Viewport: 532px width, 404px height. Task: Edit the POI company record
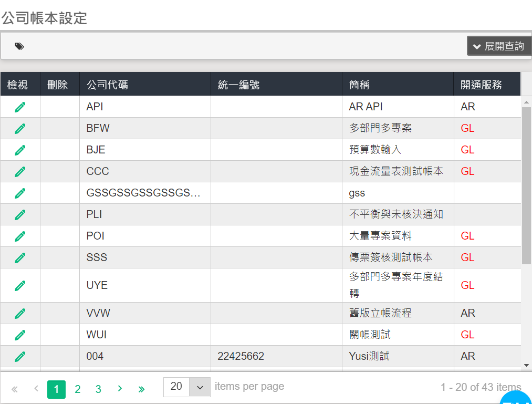point(20,236)
